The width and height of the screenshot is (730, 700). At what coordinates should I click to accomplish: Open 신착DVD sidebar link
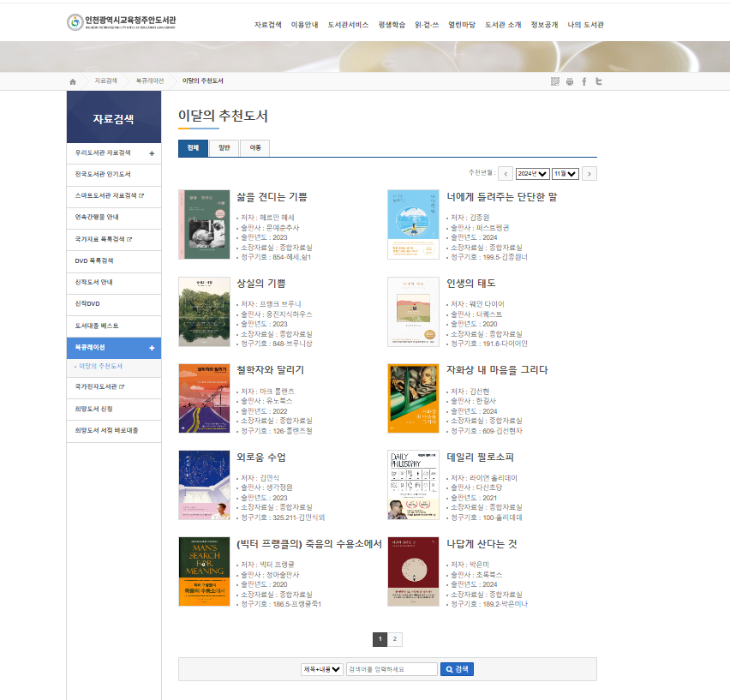[x=114, y=304]
